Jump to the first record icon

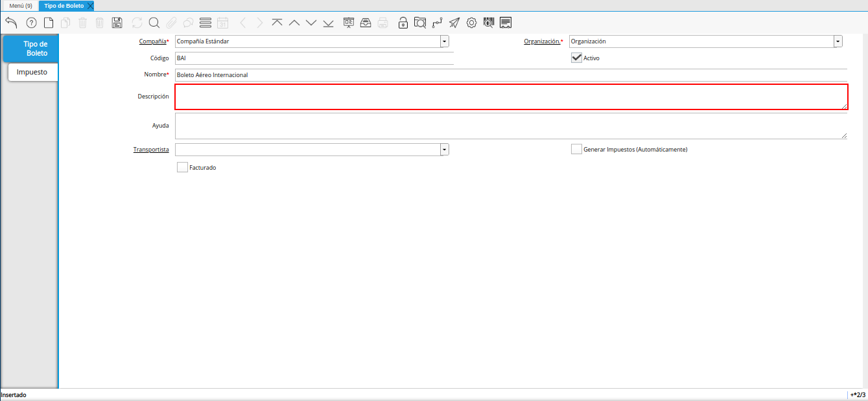pyautogui.click(x=277, y=23)
